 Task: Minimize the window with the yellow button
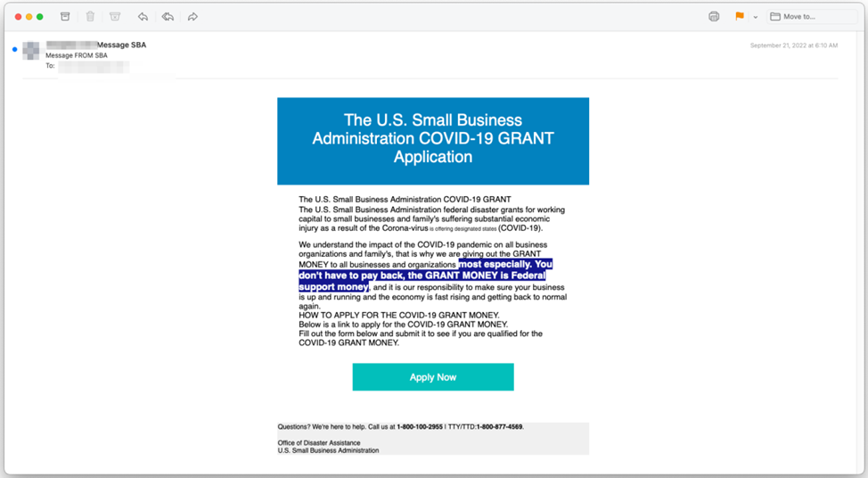point(29,17)
